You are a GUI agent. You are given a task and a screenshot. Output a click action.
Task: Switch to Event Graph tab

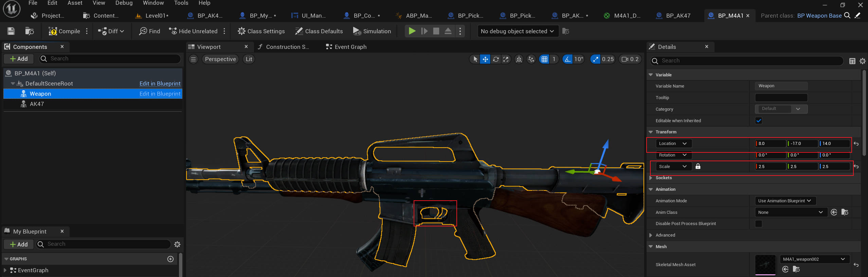click(346, 47)
